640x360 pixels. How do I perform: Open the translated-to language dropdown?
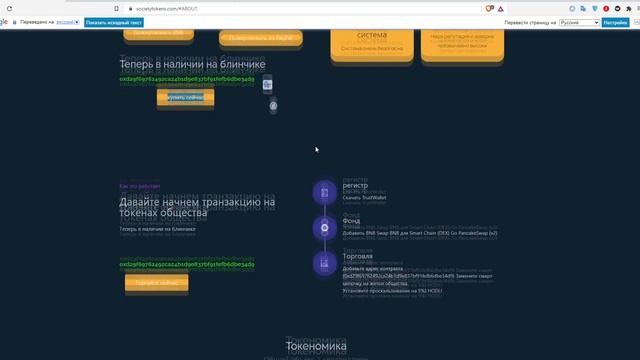coord(68,22)
